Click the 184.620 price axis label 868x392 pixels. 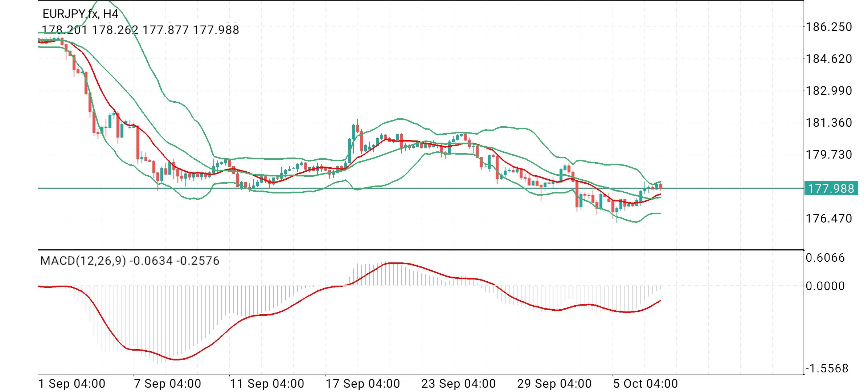coord(828,59)
